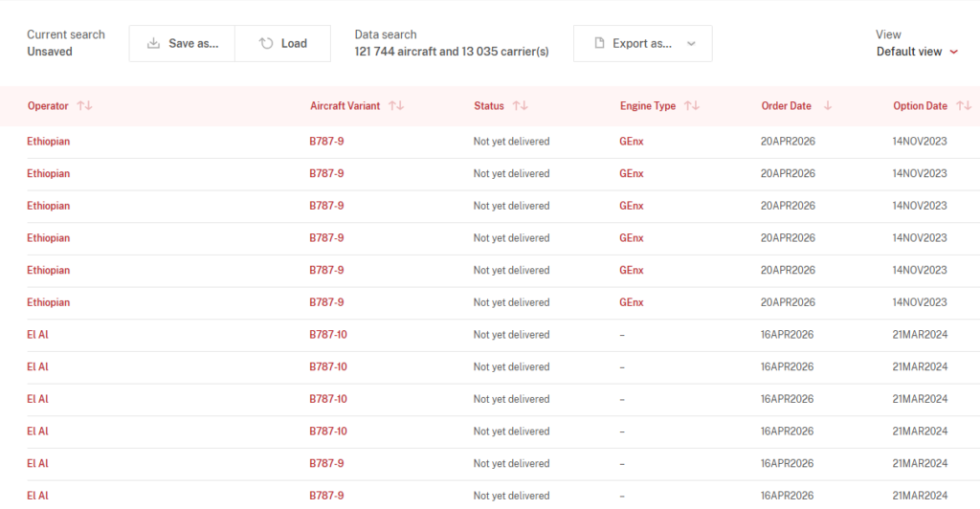This screenshot has height=509, width=980.
Task: Toggle Order Date descending sort arrow
Action: pyautogui.click(x=828, y=105)
